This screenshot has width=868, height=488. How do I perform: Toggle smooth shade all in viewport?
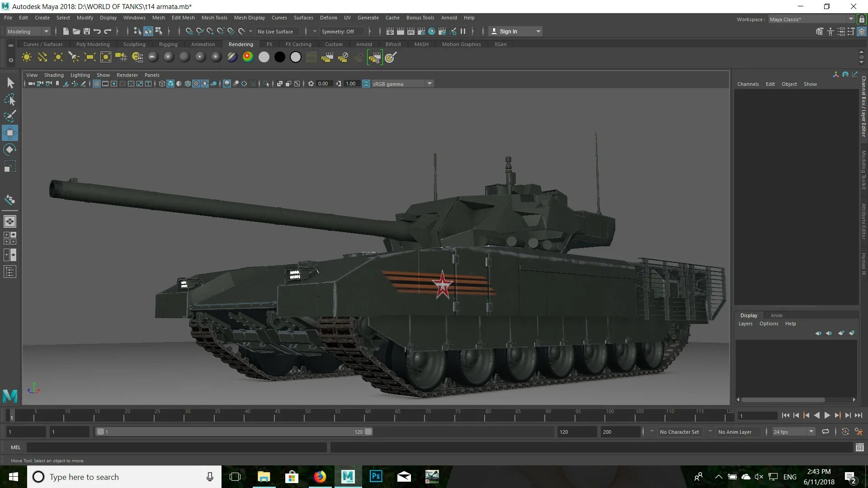click(170, 84)
